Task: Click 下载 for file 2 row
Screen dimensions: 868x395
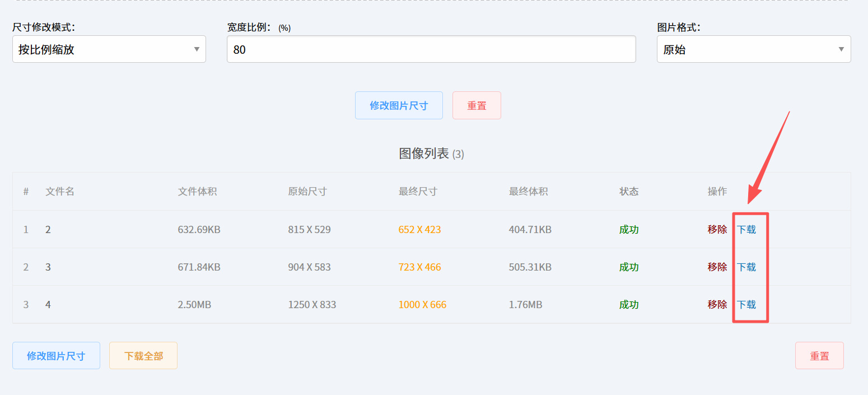Action: point(746,229)
